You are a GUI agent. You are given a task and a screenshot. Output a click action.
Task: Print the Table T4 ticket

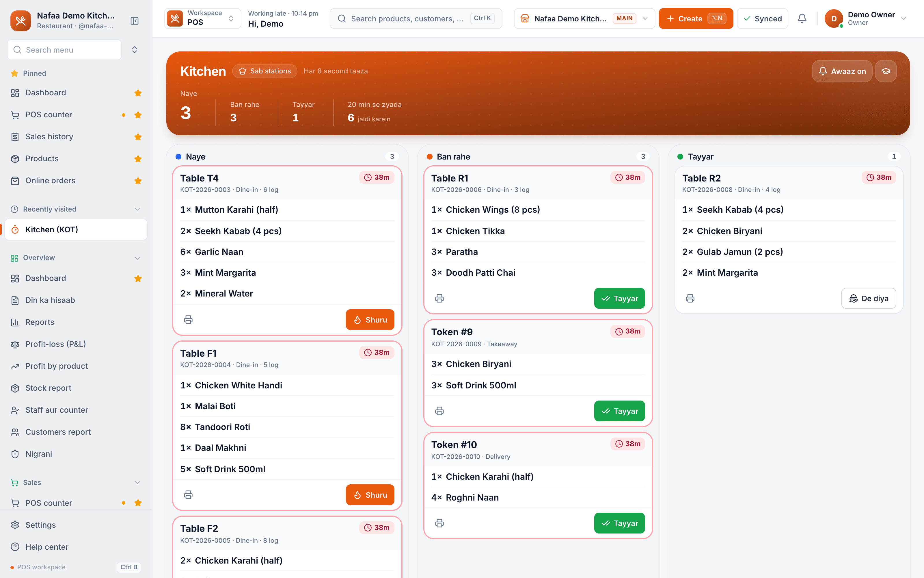pyautogui.click(x=188, y=320)
